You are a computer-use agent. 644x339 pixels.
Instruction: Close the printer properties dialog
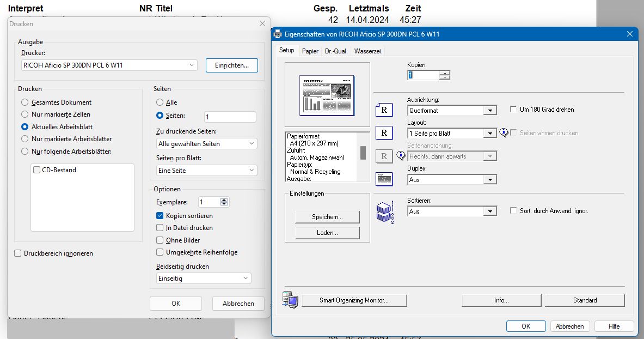(x=630, y=34)
